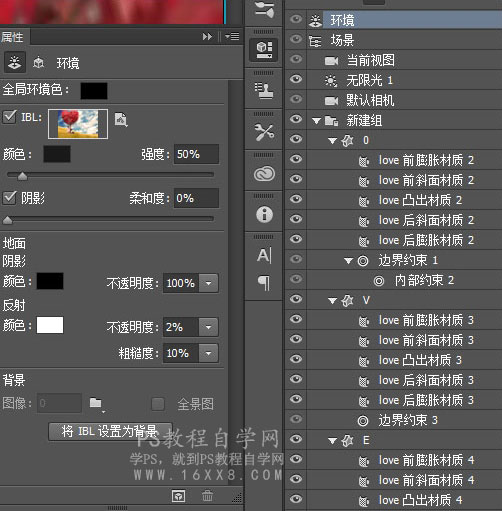
Task: Click the 全局环境色 black color swatch
Action: tap(94, 91)
